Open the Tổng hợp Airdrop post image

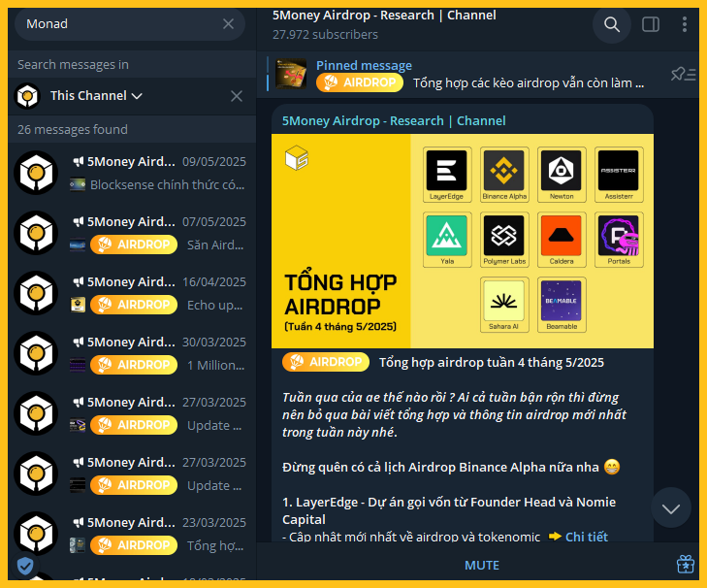463,241
